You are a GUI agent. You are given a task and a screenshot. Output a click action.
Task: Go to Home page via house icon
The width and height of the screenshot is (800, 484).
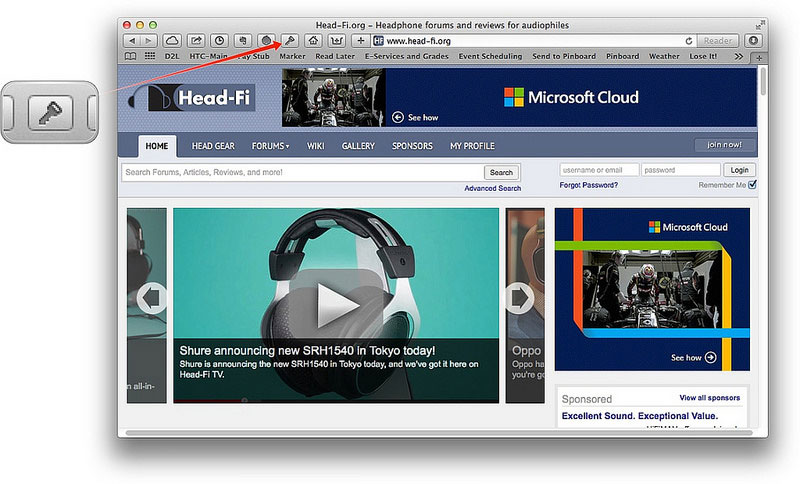tap(313, 41)
